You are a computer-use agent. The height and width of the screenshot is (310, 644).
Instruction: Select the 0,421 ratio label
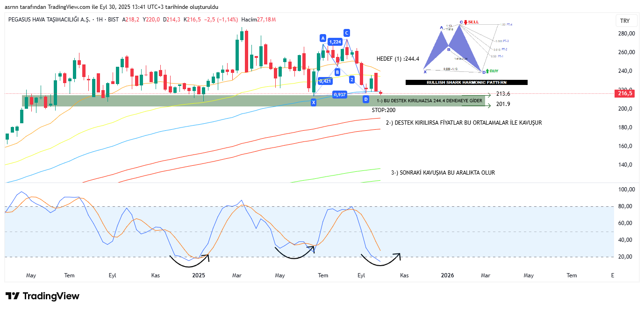click(324, 81)
